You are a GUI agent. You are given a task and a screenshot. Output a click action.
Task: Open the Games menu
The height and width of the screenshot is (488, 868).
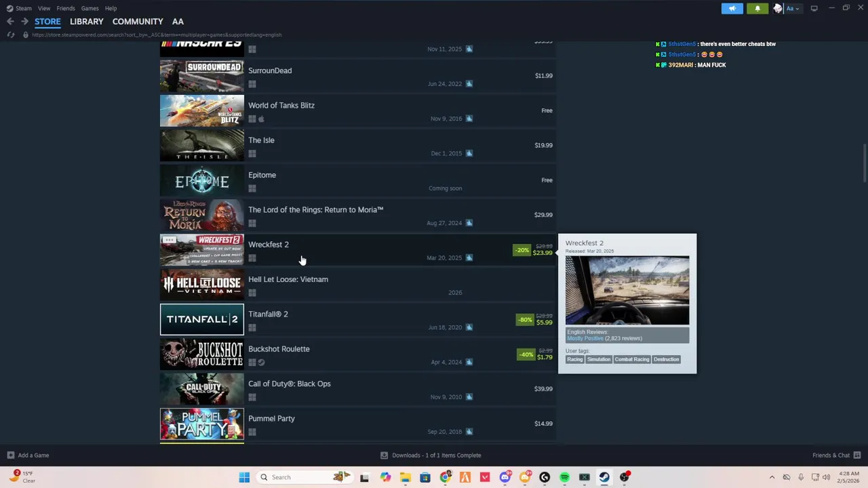[x=90, y=8]
